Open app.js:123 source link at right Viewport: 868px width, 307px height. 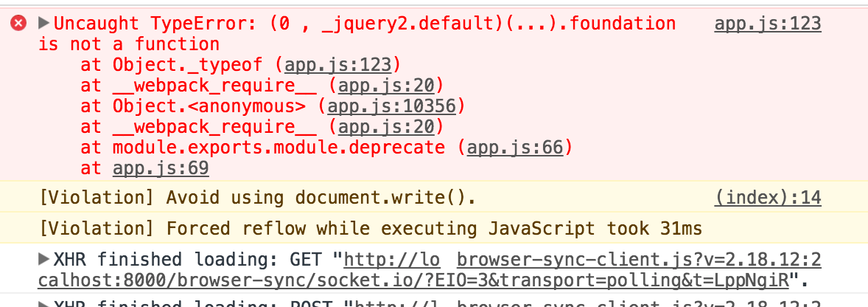coord(767,24)
